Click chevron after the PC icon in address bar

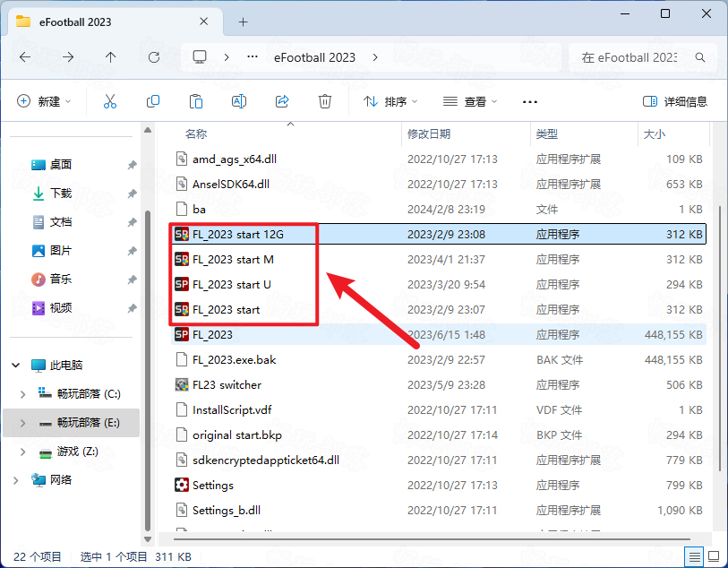click(x=227, y=57)
